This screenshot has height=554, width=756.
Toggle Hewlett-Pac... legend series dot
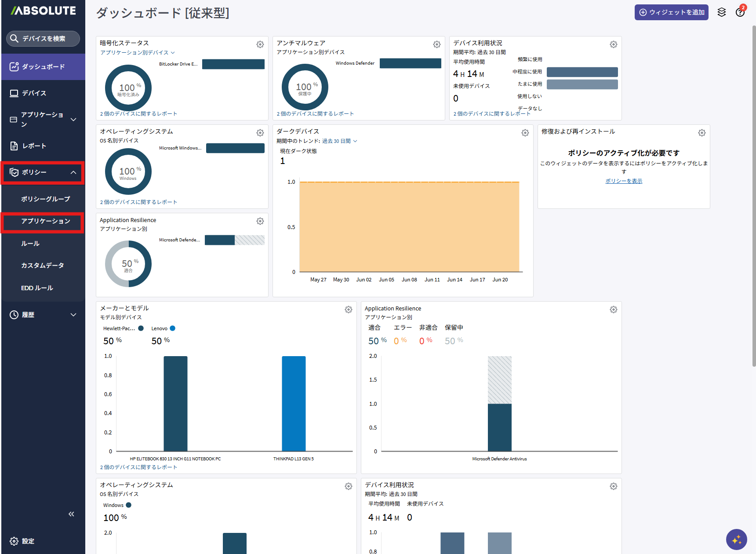[141, 328]
